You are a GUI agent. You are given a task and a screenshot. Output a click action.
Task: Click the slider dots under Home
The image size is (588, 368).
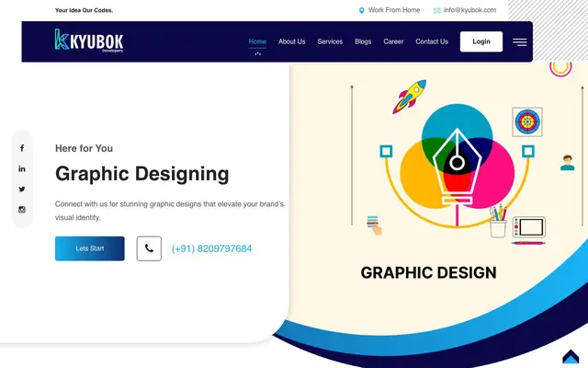point(257,53)
